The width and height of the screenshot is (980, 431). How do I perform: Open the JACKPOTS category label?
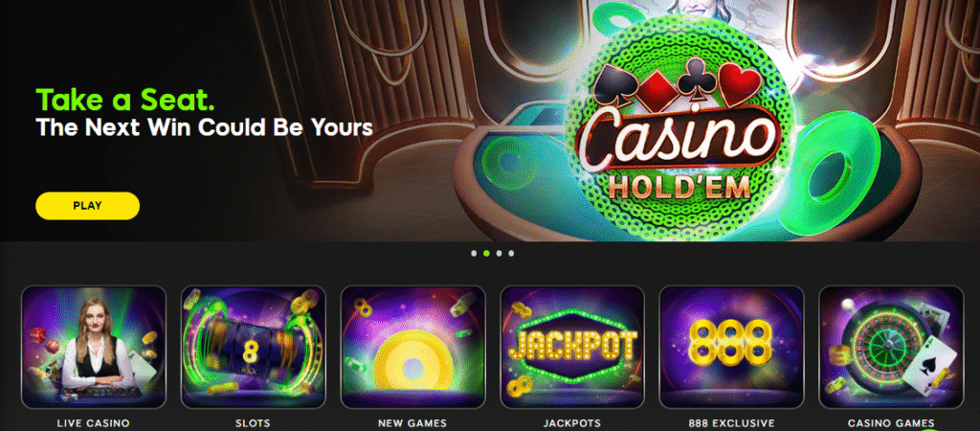(x=572, y=423)
